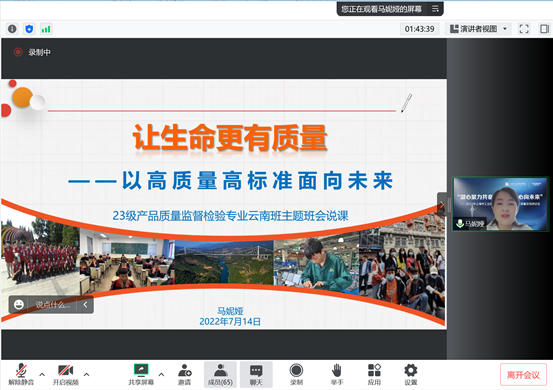Unmute microphone with 解除静音
Image resolution: width=553 pixels, height=390 pixels.
coord(21,374)
